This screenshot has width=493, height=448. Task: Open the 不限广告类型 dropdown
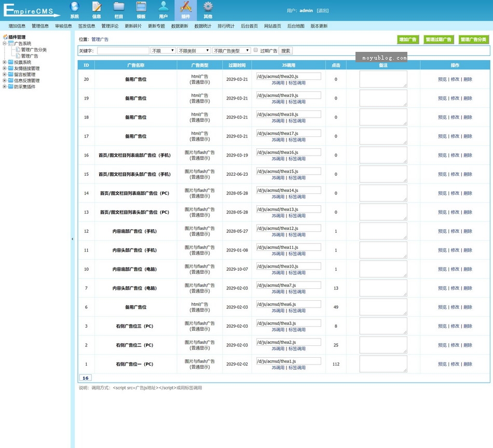point(231,51)
